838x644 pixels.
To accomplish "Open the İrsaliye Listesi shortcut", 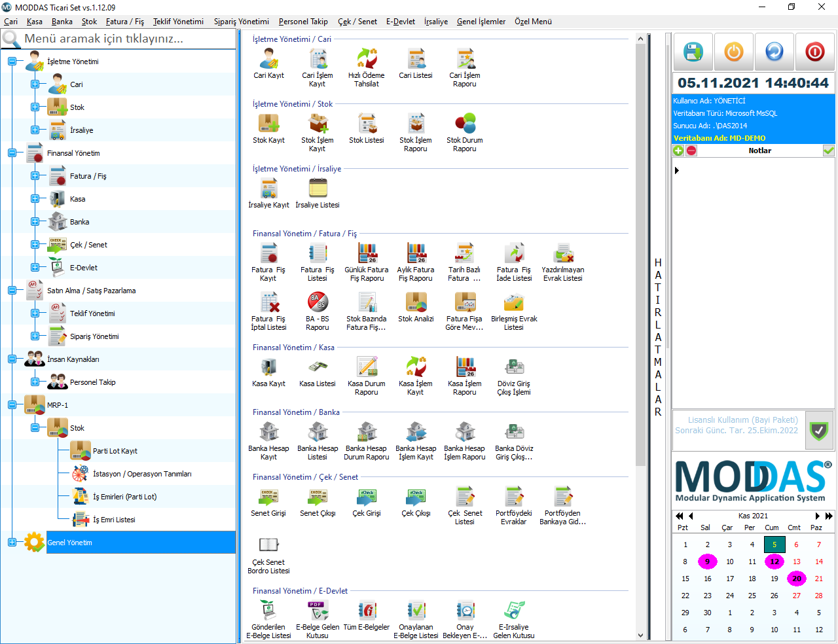I will [318, 193].
